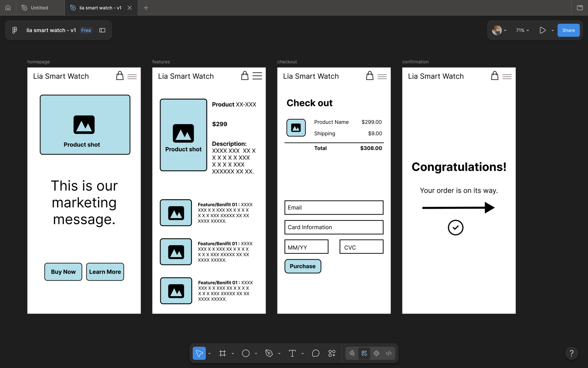
Task: Select the Comment tool
Action: coord(315,353)
